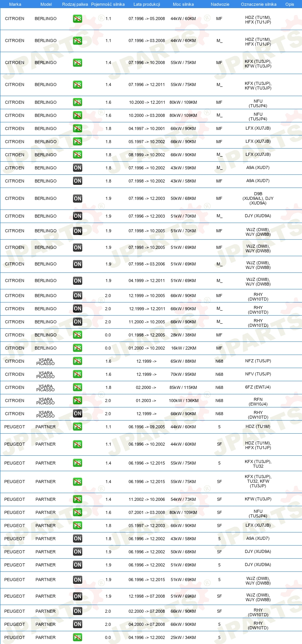Select the Lata produkcji column header

pos(147,4)
